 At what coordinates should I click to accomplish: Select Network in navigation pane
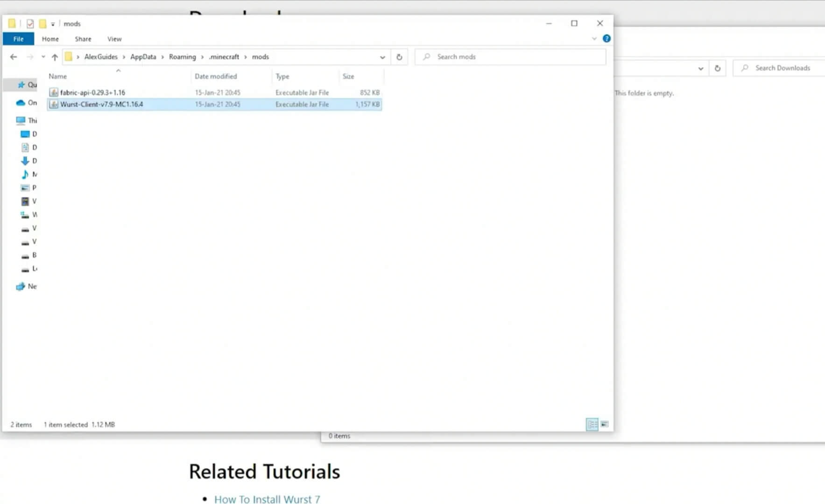[26, 287]
